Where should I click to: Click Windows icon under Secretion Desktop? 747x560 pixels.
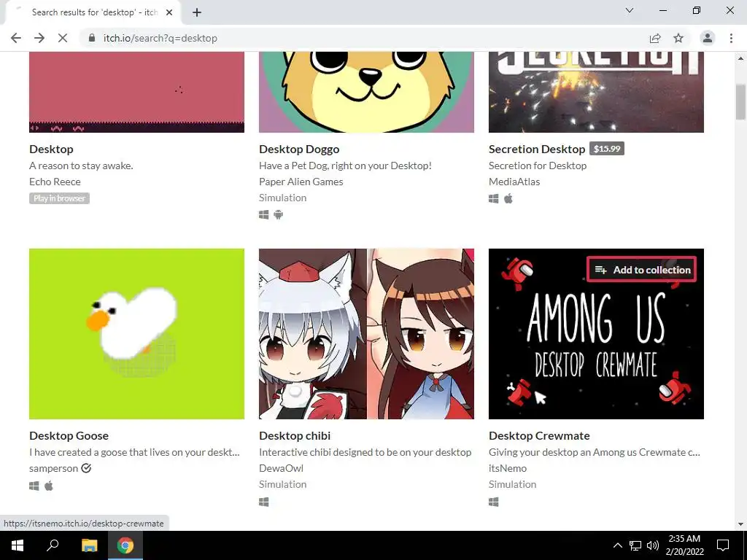(x=494, y=198)
